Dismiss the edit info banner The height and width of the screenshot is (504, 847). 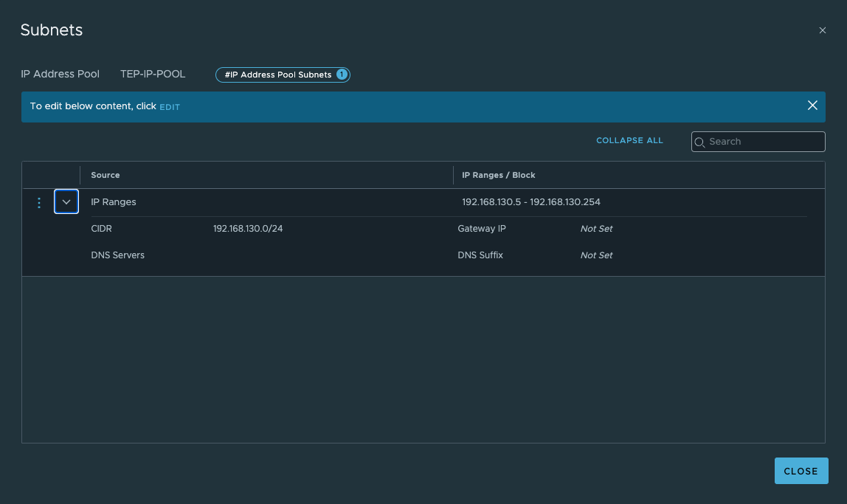[812, 106]
